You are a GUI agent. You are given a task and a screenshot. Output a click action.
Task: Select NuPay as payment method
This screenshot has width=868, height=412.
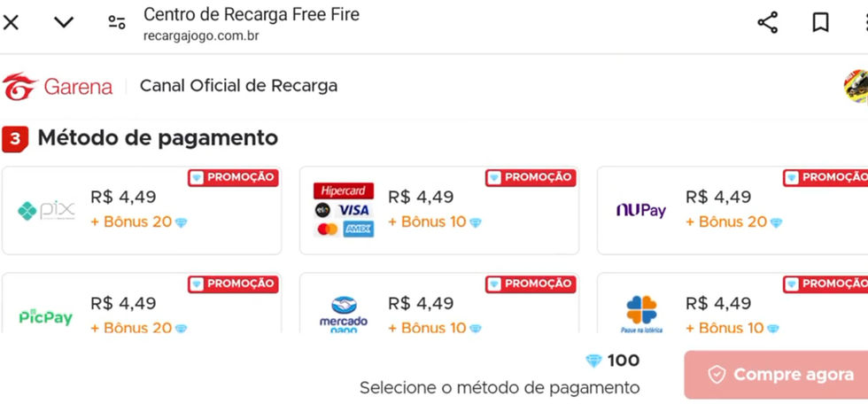(x=733, y=211)
